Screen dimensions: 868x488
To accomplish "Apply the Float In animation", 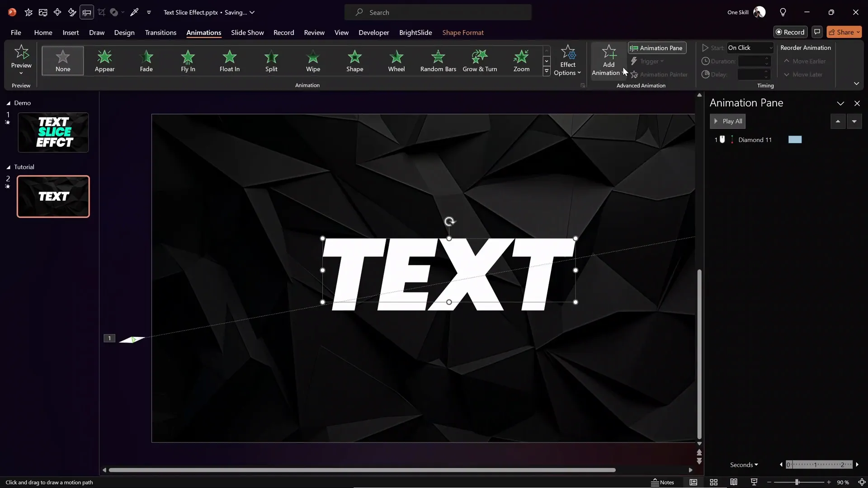I will click(x=230, y=61).
